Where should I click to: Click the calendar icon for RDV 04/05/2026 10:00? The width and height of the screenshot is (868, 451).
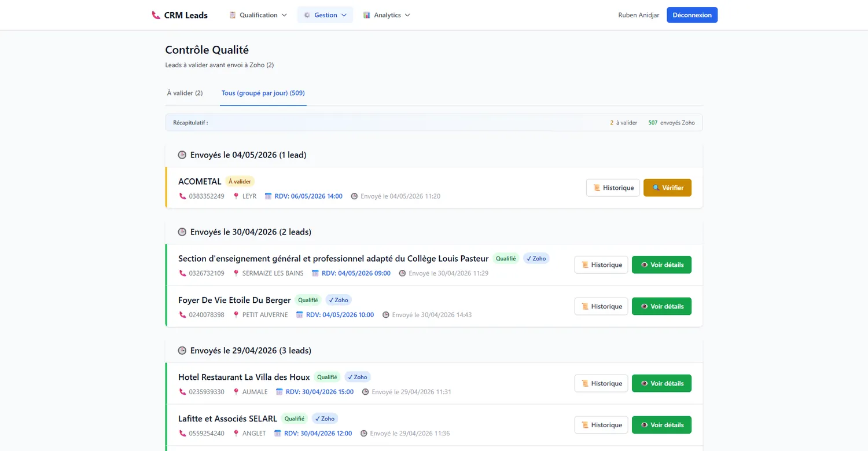[300, 315]
